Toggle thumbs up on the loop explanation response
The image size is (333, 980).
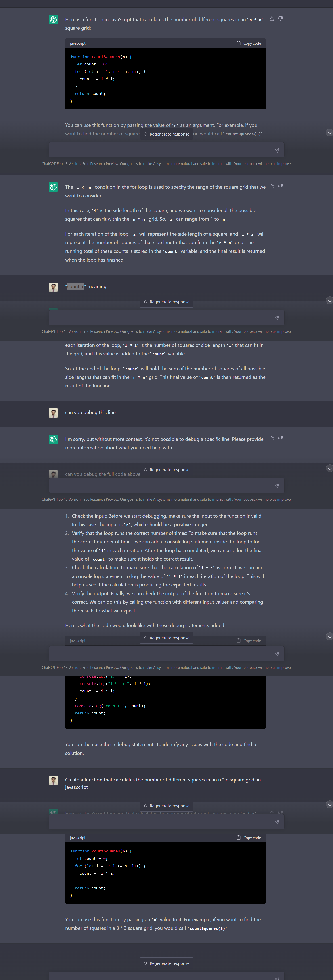coord(271,186)
